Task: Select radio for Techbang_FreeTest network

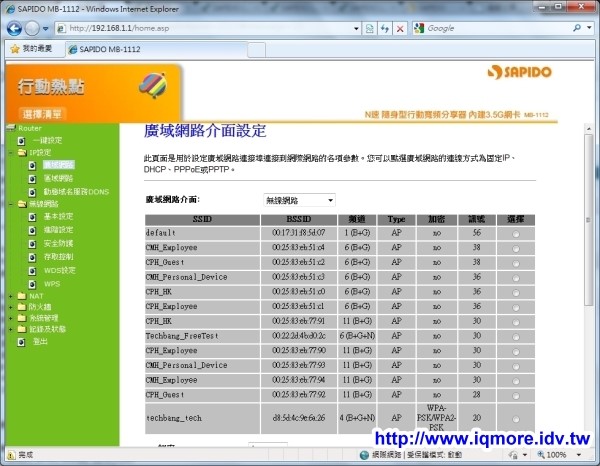Action: 516,337
